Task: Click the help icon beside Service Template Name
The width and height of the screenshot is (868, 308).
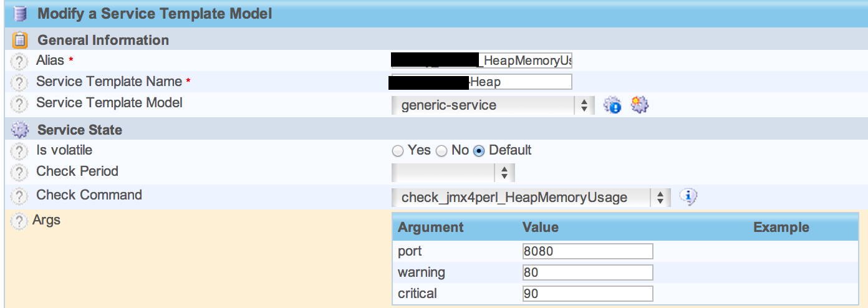Action: 21,82
